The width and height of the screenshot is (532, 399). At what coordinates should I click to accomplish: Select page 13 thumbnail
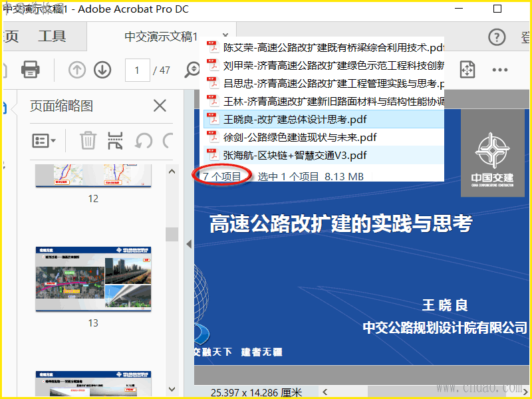[x=93, y=279]
